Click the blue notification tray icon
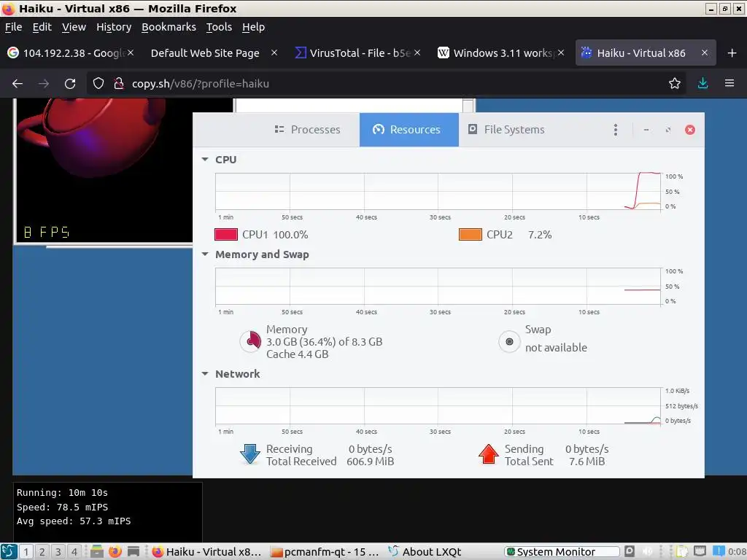Viewport: 747px width, 560px height. click(719, 551)
